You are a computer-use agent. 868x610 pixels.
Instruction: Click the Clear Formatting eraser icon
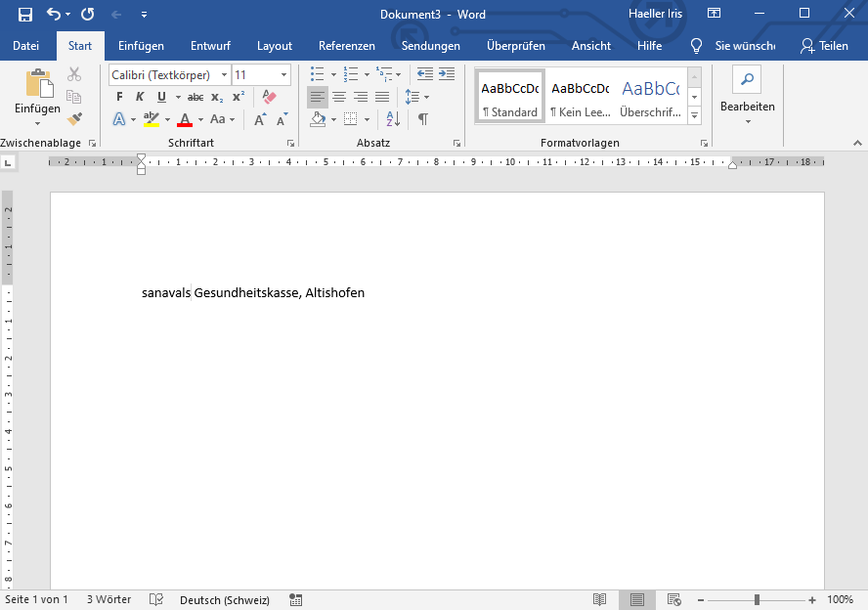270,97
